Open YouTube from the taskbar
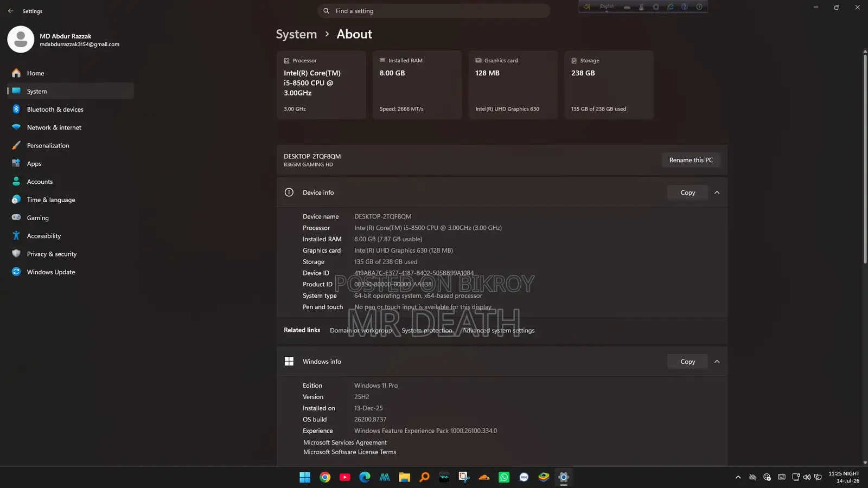This screenshot has width=868, height=488. tap(345, 477)
